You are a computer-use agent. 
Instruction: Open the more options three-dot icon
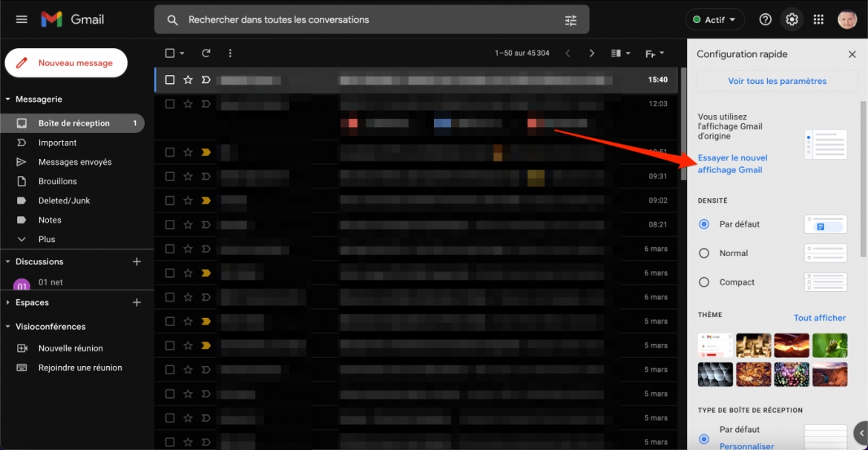pos(230,53)
